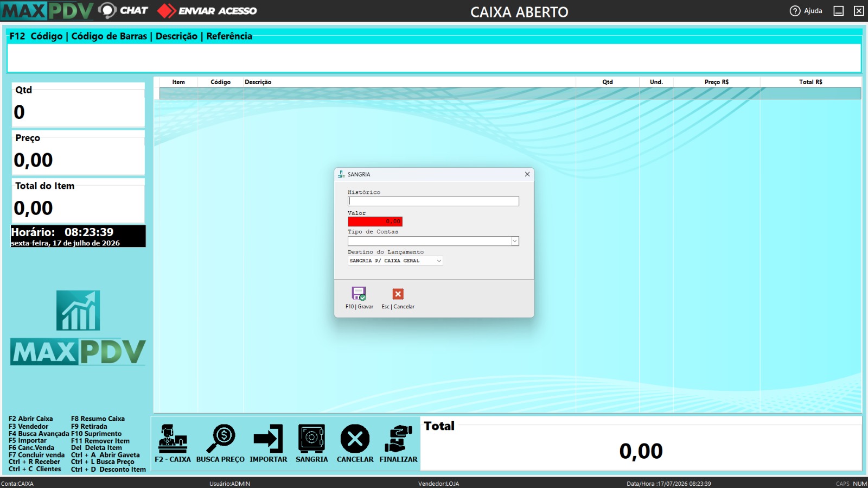Viewport: 868px width, 488px height.
Task: Close the SANGRIA dialog
Action: point(527,174)
